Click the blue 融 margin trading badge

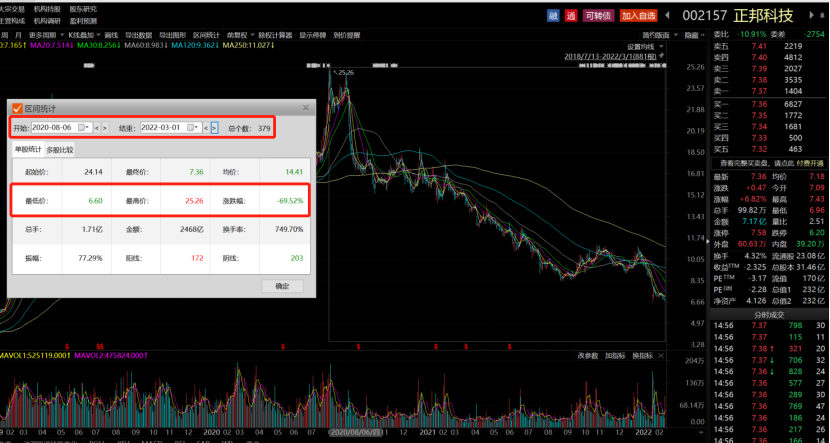[x=553, y=16]
